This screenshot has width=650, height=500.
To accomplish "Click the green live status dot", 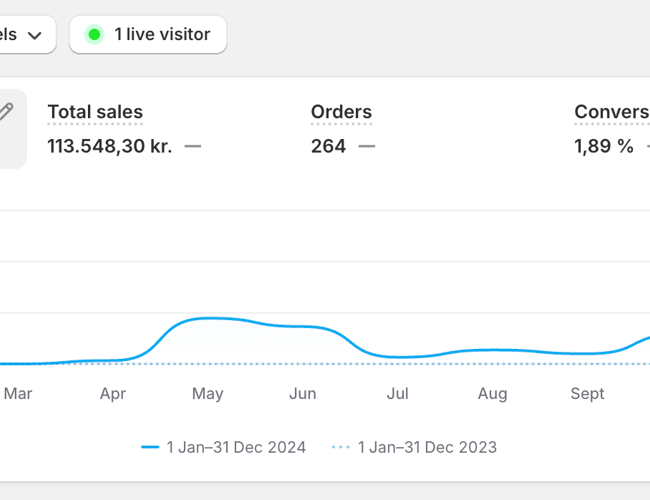I will pyautogui.click(x=94, y=35).
